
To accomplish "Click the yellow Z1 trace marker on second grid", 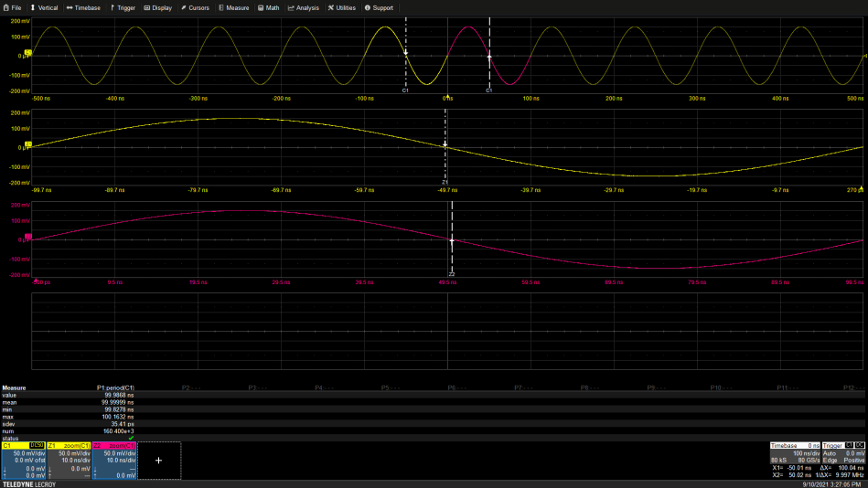I will point(28,144).
